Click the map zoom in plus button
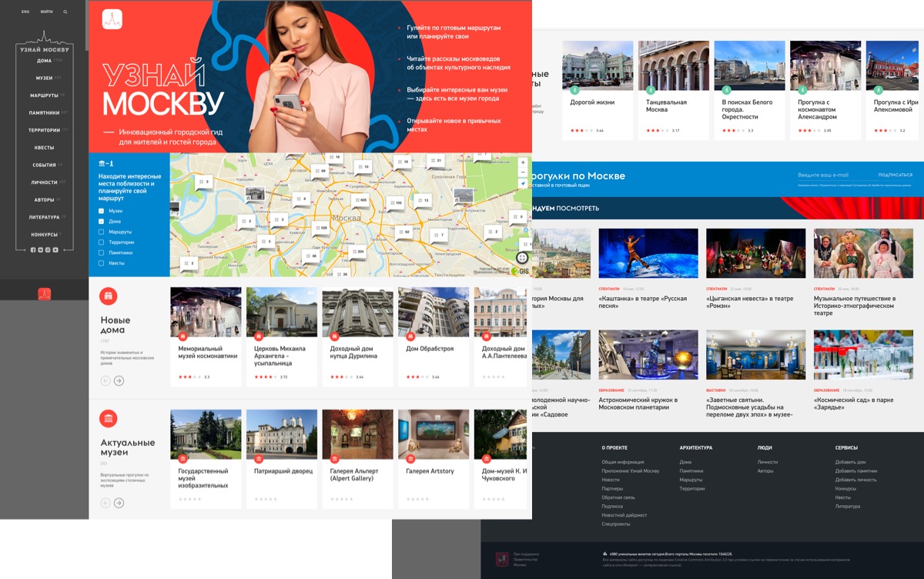 [x=523, y=162]
